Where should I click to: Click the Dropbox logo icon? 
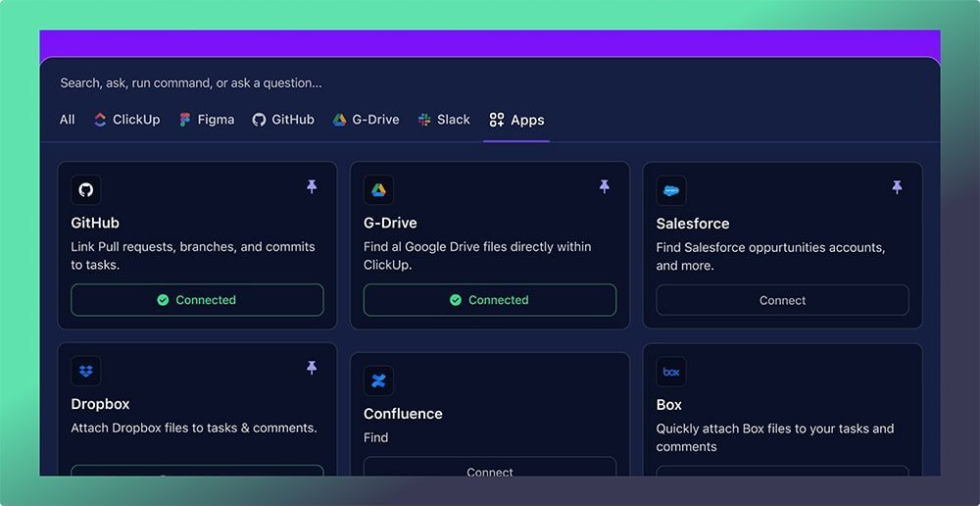point(86,372)
